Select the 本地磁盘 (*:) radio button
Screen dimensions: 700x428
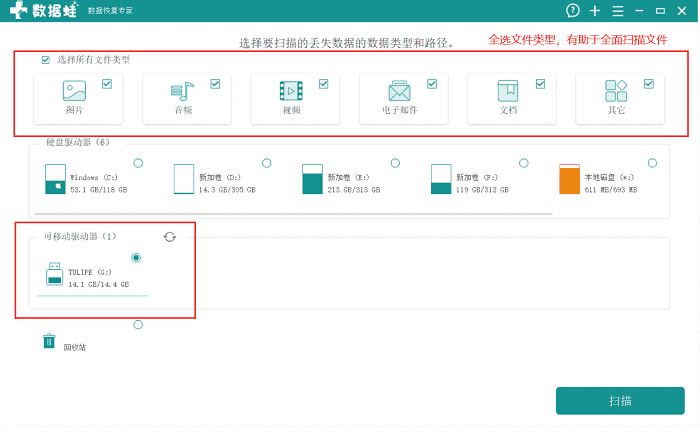tap(652, 163)
